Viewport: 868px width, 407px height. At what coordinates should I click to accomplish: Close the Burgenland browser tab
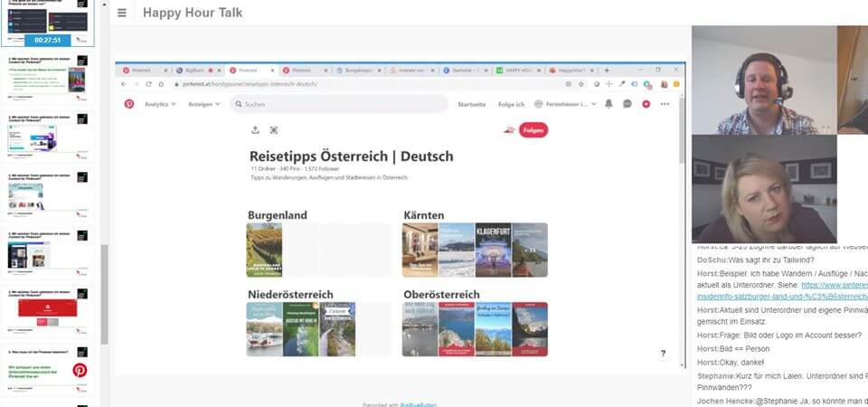(379, 71)
